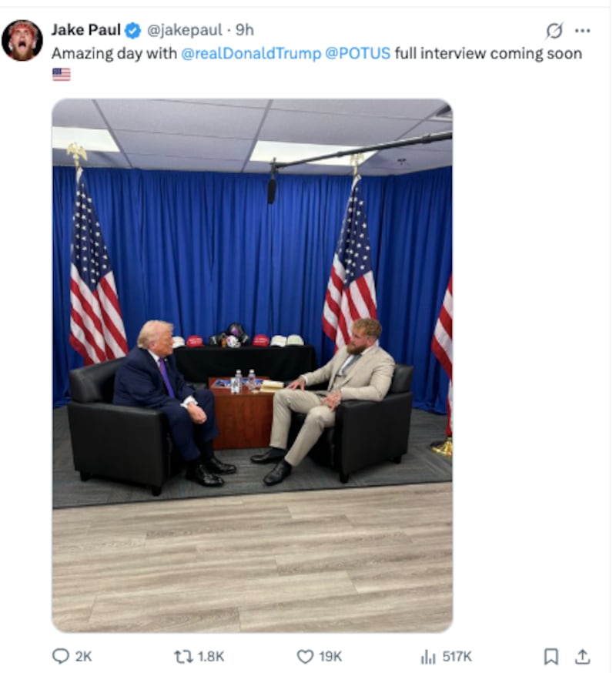Click the 1.8K reposts count
Screen dimensions: 616x673
(211, 656)
